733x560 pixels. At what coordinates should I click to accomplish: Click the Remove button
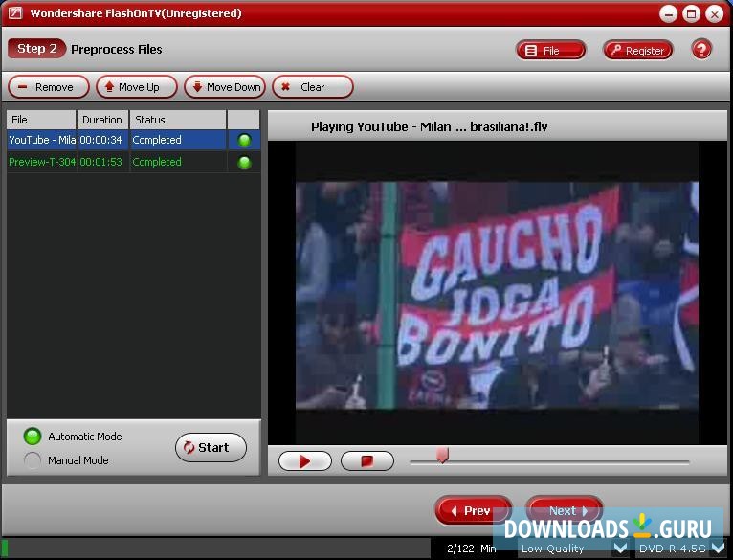48,87
